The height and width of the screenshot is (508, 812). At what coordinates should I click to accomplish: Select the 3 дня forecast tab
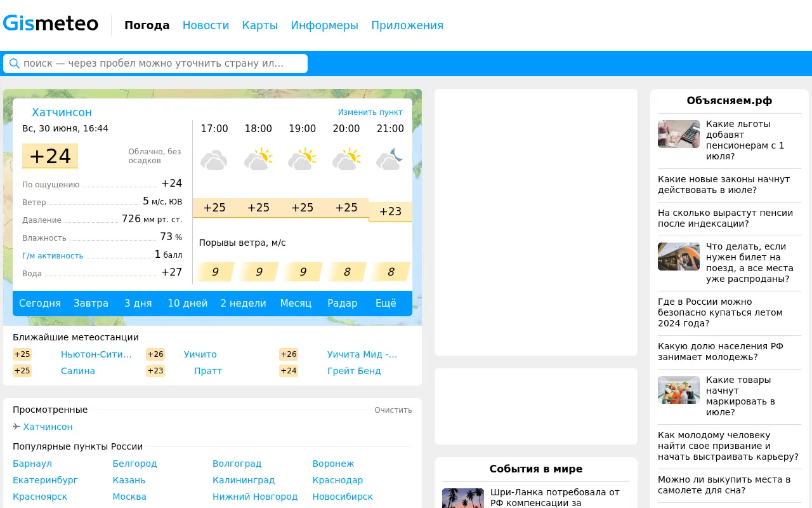[138, 304]
